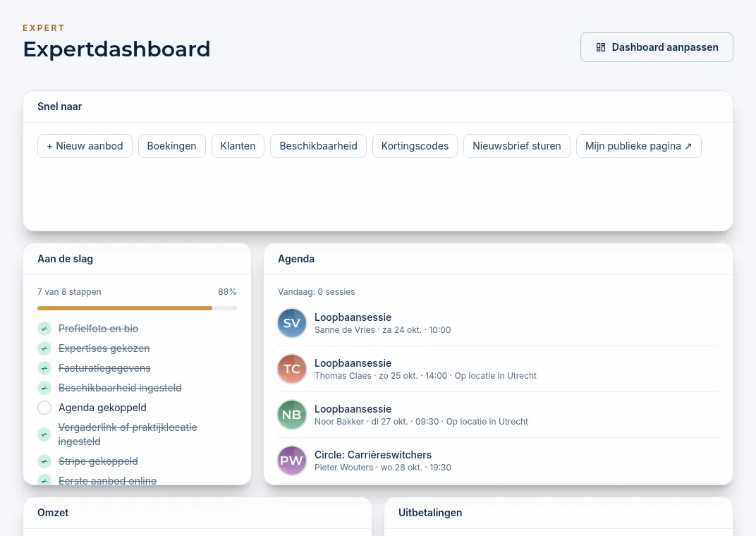
Task: Click the Uitbetalingen card heading
Action: pos(430,513)
